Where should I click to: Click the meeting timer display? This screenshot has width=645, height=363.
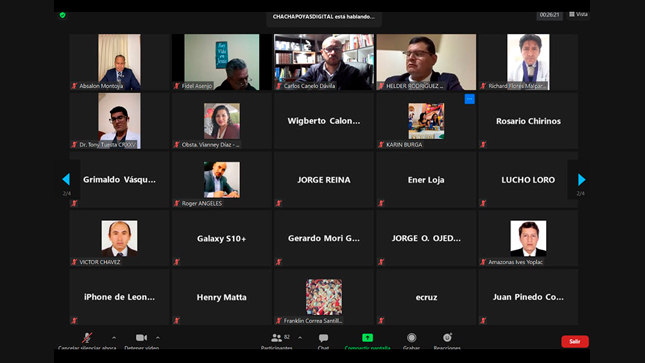[x=550, y=15]
